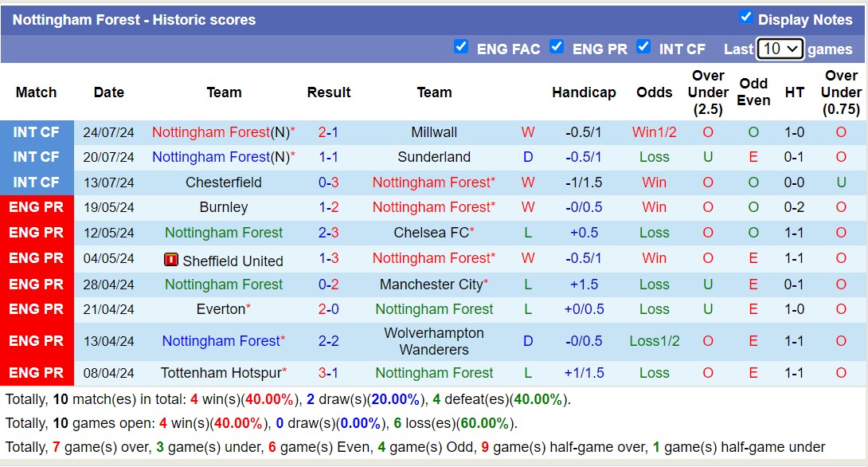Open the Chesterfield team page

point(224,182)
